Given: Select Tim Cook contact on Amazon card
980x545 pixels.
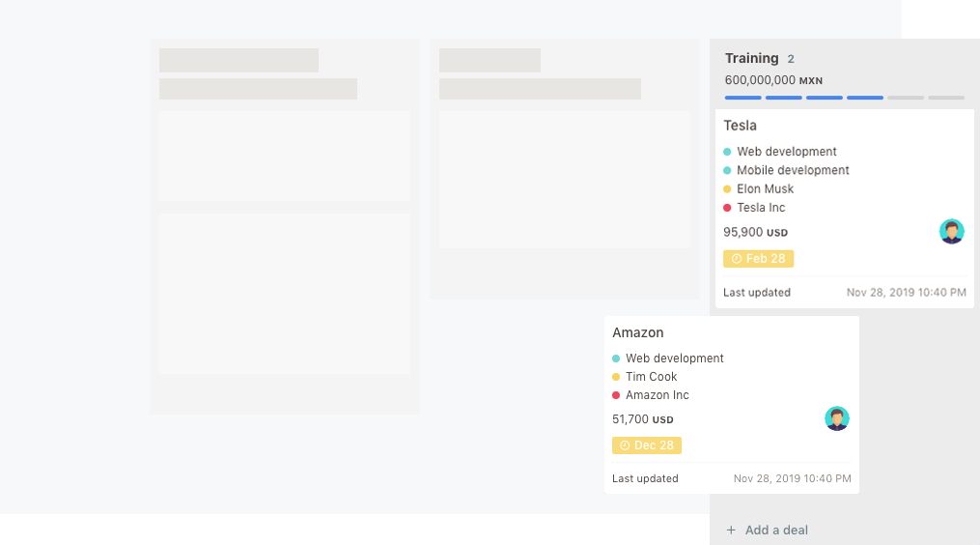Looking at the screenshot, I should [x=651, y=377].
